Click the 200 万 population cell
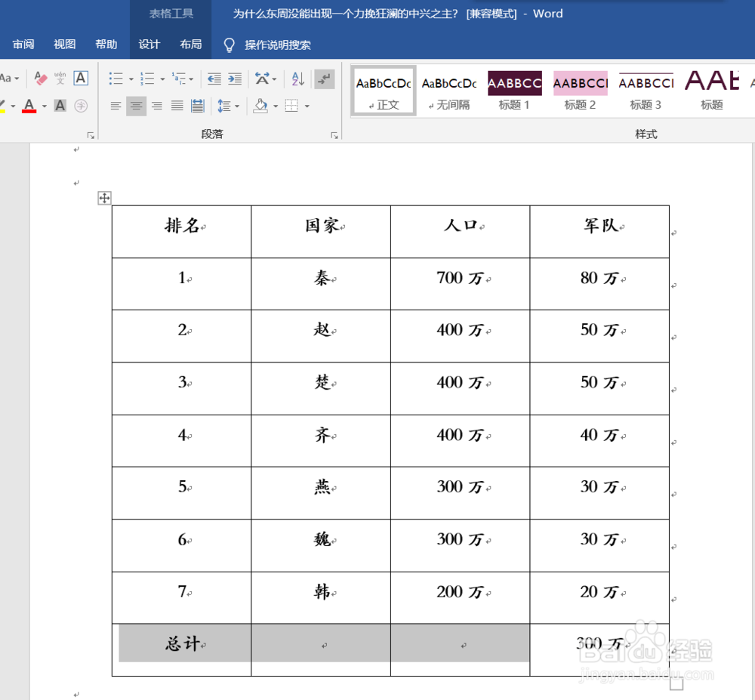 coord(461,598)
